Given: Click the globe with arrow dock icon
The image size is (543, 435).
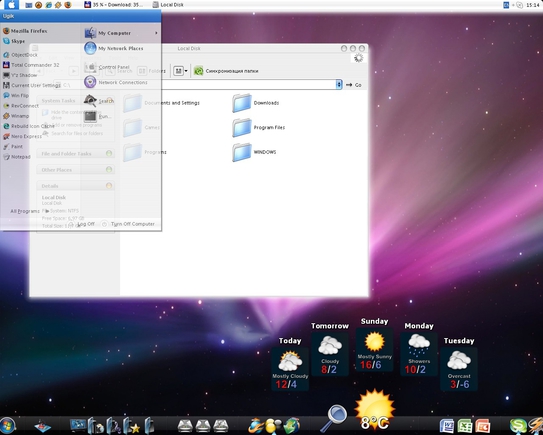Looking at the screenshot, I should (292, 426).
